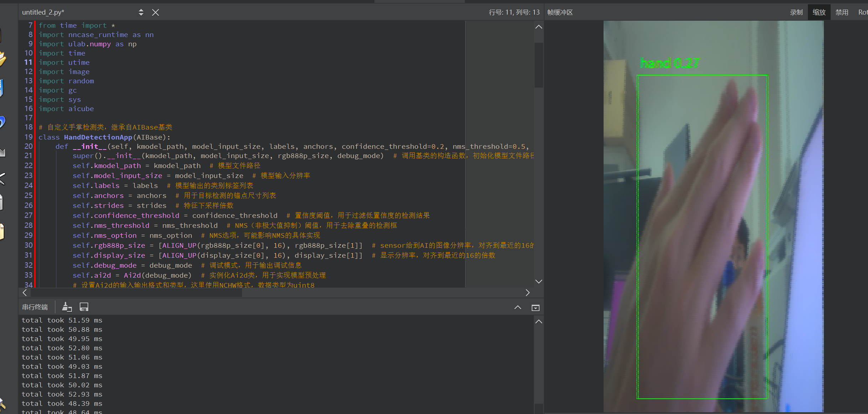Clear the serial terminal with broom icon
Image resolution: width=868 pixels, height=414 pixels.
(67, 307)
